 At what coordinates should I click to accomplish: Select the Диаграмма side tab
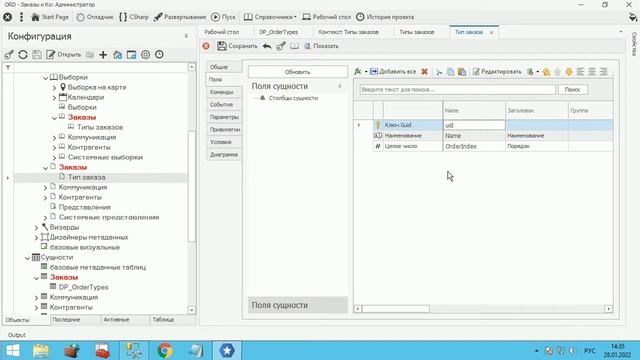tap(224, 155)
